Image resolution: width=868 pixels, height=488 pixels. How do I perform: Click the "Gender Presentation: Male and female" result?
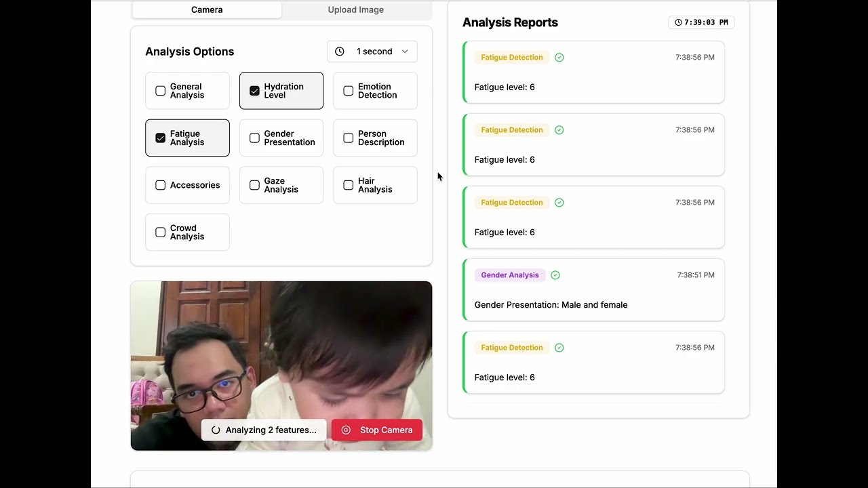[551, 305]
